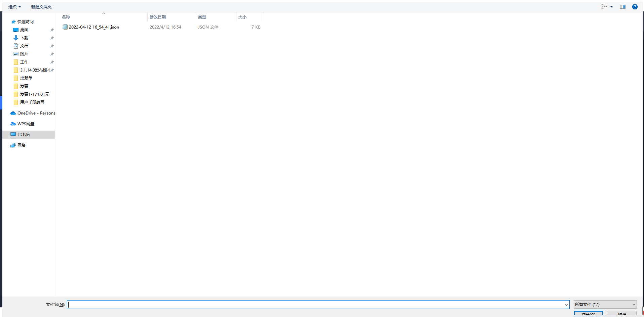Click the 文档 (Documents) icon in sidebar
The height and width of the screenshot is (317, 644).
click(x=16, y=46)
